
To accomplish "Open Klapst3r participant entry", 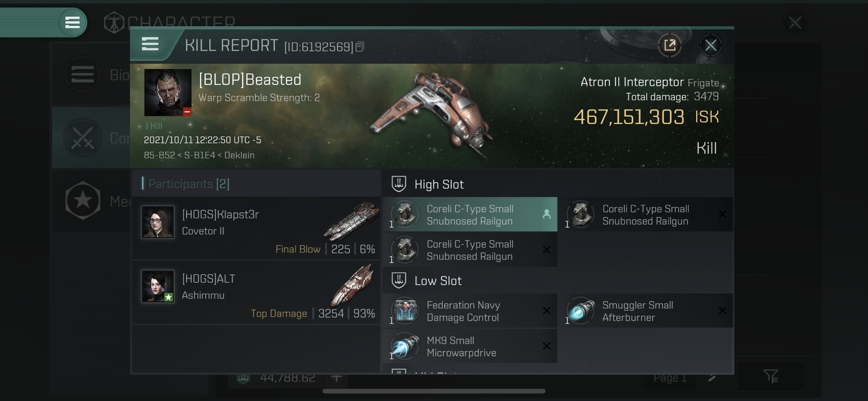I will [256, 228].
